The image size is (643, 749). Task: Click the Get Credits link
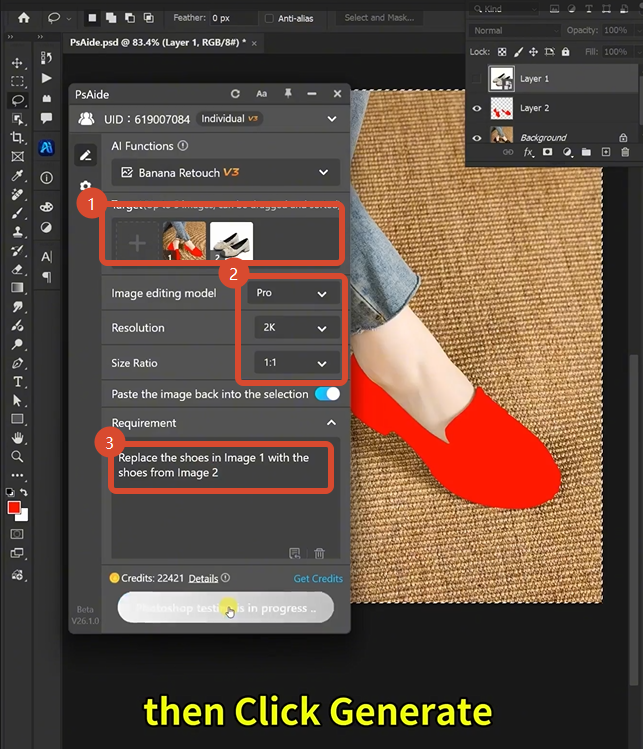[x=318, y=578]
